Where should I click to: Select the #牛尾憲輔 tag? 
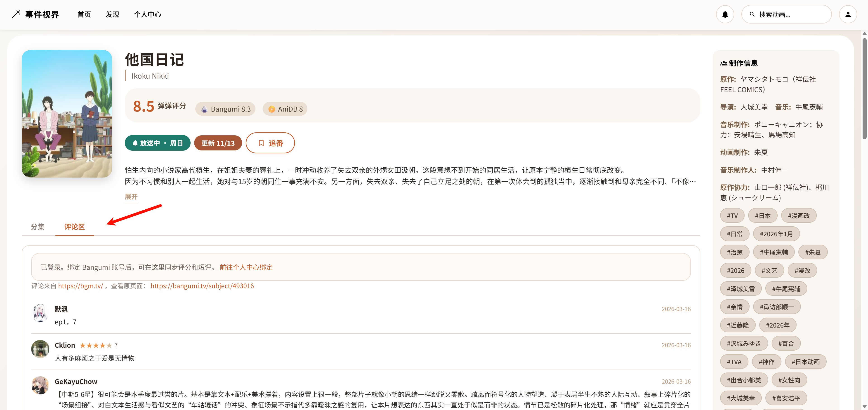pyautogui.click(x=774, y=252)
